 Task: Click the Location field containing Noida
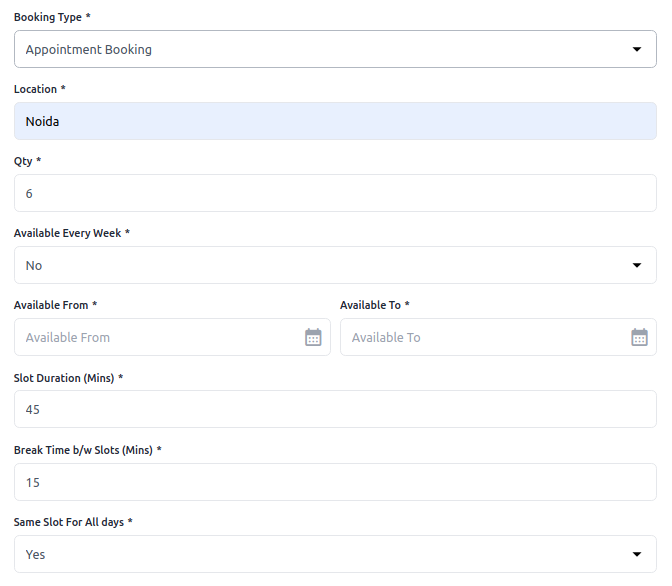tap(335, 121)
